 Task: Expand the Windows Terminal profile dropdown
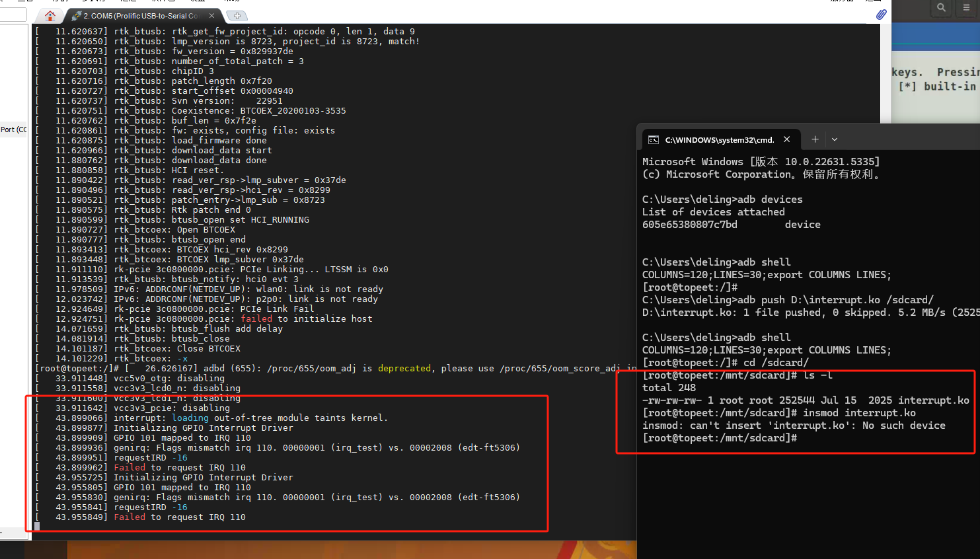[x=835, y=139]
